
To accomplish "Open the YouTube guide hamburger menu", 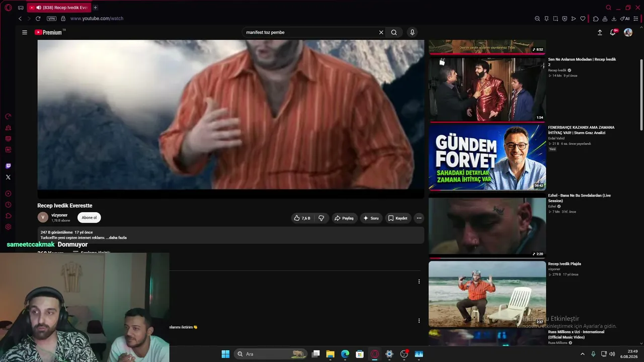I will [x=25, y=32].
